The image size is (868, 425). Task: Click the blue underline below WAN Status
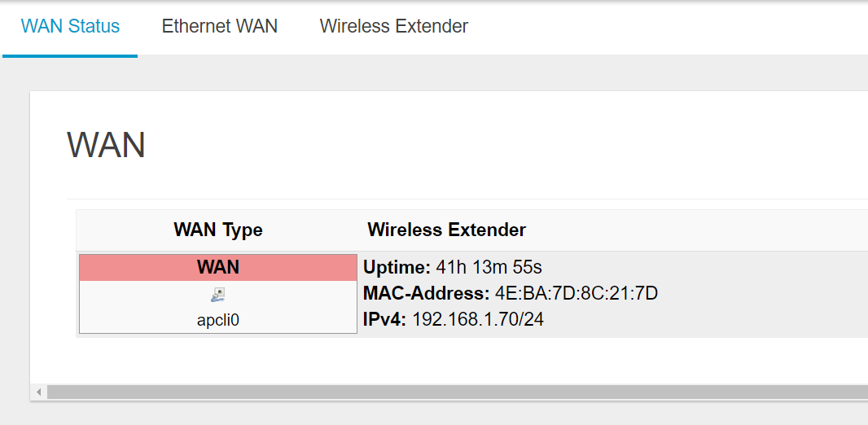[70, 56]
